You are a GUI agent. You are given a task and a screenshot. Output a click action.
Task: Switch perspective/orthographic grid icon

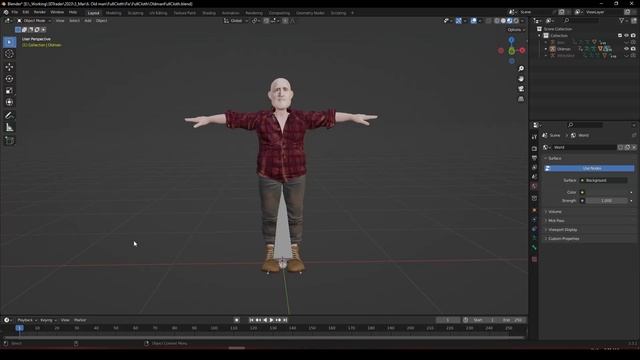(x=521, y=99)
